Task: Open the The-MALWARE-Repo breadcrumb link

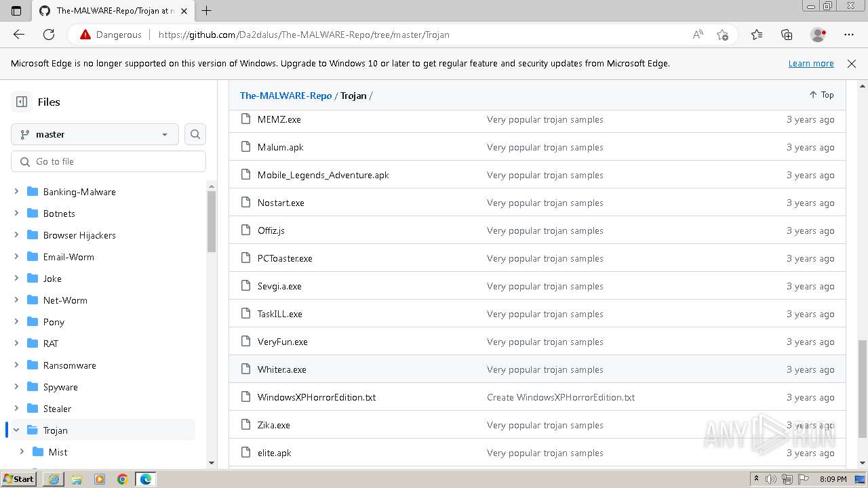Action: coord(285,96)
